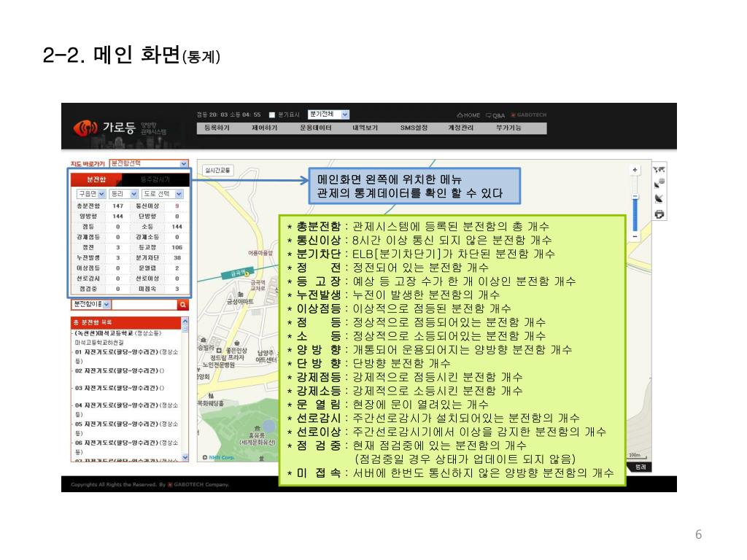Open the 내역보기 menu

pyautogui.click(x=365, y=128)
